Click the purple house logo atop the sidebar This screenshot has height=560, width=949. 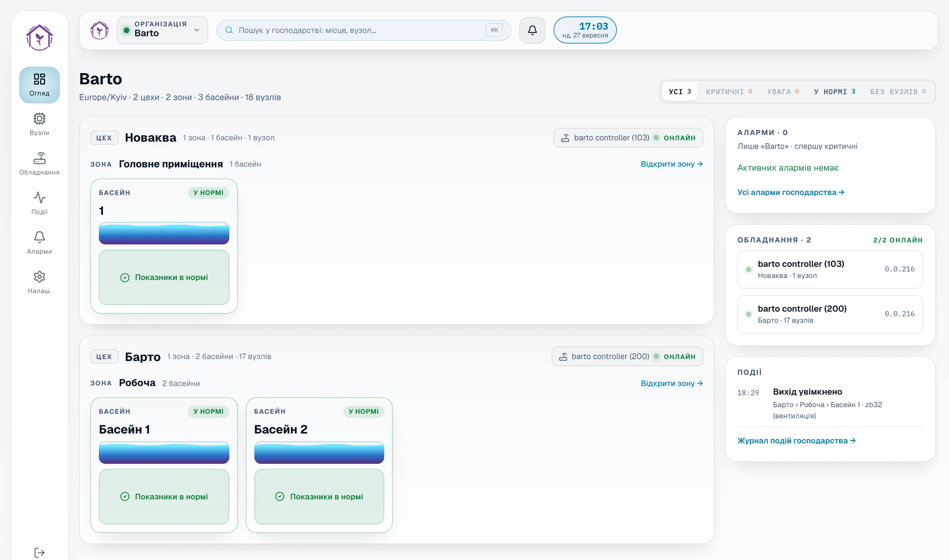[x=39, y=37]
